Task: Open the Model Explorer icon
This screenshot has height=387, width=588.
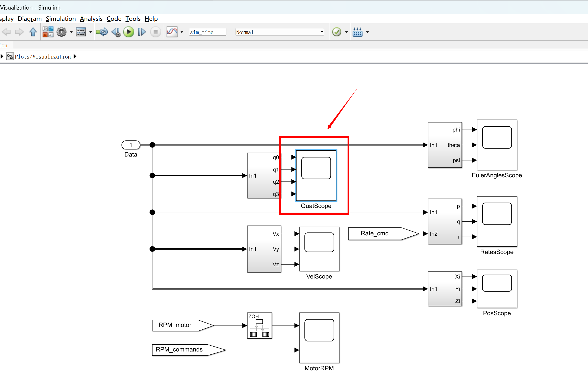Action: [x=81, y=32]
